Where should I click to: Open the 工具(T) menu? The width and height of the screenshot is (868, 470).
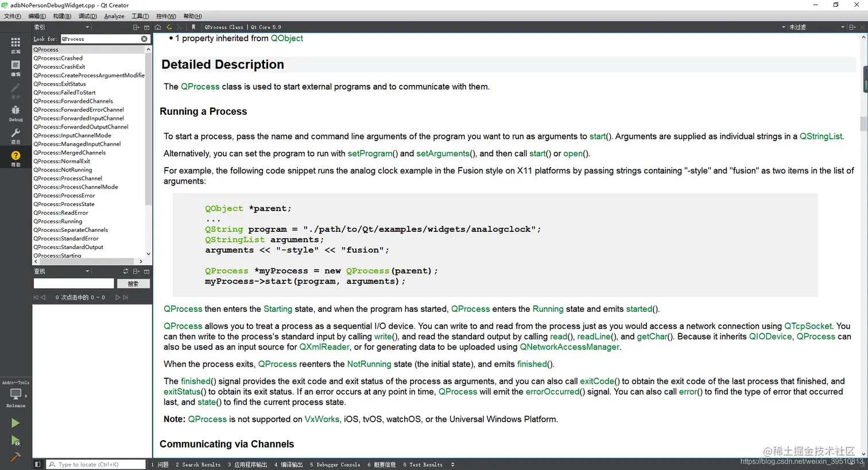(x=140, y=16)
